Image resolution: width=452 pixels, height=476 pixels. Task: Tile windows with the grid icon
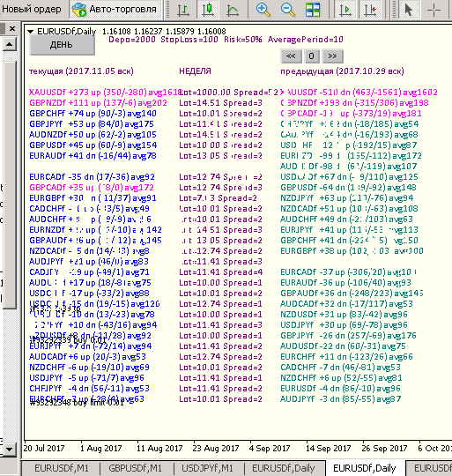[x=313, y=10]
